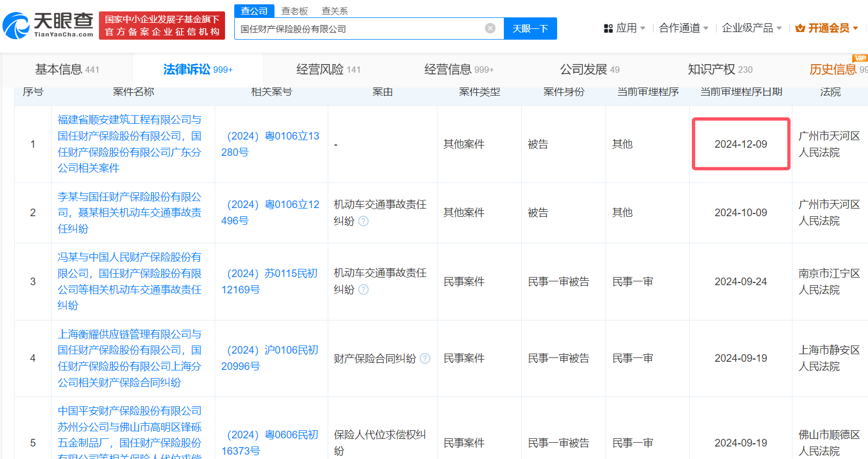Click the 案件名称 column header
This screenshot has height=459, width=868.
coord(134,92)
